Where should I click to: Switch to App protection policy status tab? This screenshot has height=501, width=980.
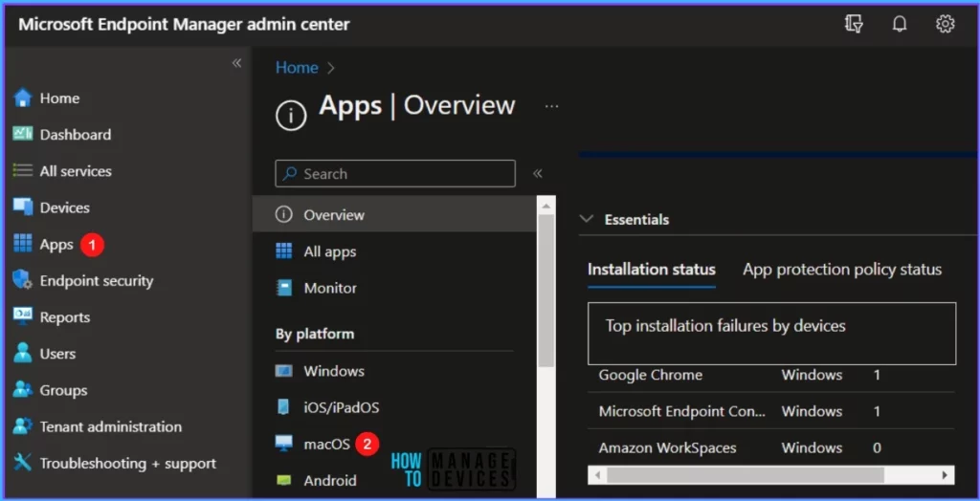pyautogui.click(x=842, y=270)
